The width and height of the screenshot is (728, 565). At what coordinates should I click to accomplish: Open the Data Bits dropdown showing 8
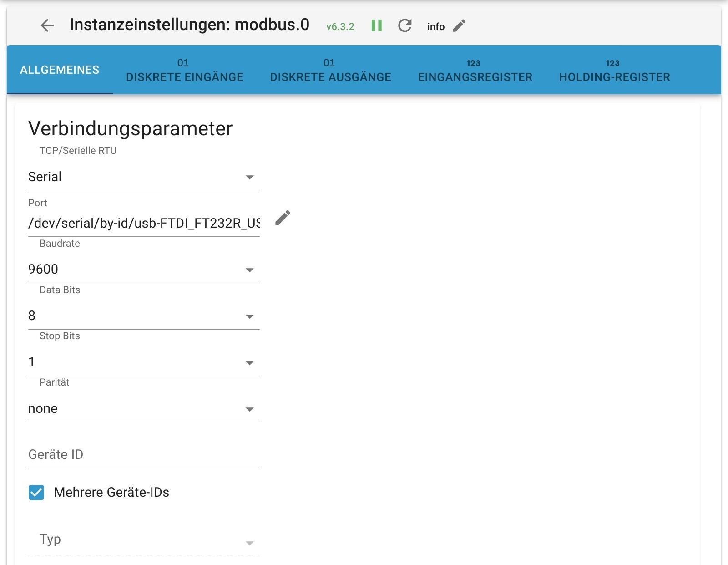[144, 316]
